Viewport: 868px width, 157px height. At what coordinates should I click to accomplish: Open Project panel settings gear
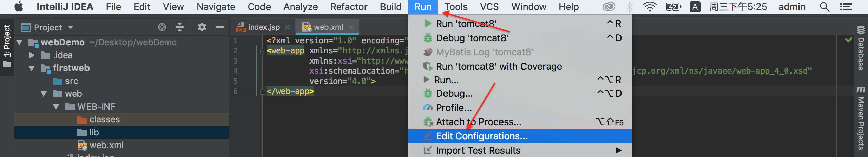202,27
